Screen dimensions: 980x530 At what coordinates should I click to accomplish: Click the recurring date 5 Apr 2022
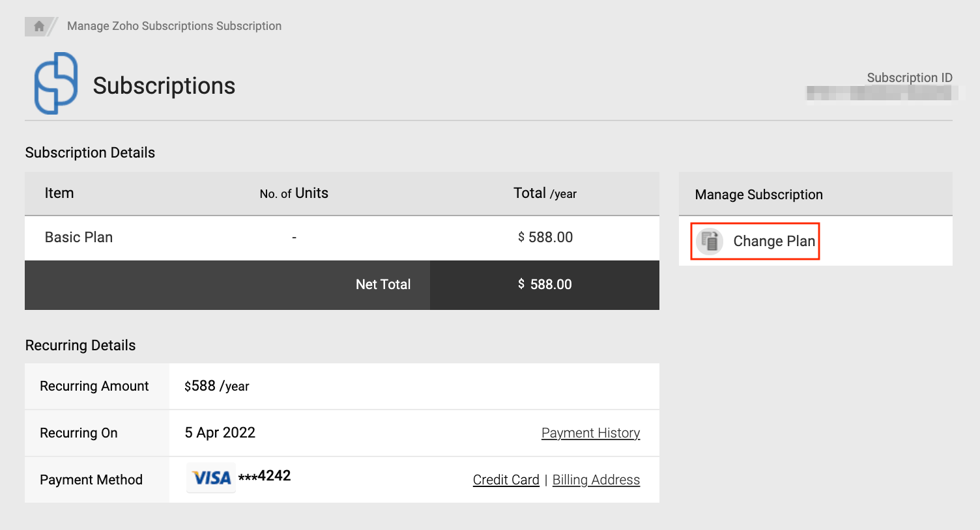click(220, 433)
